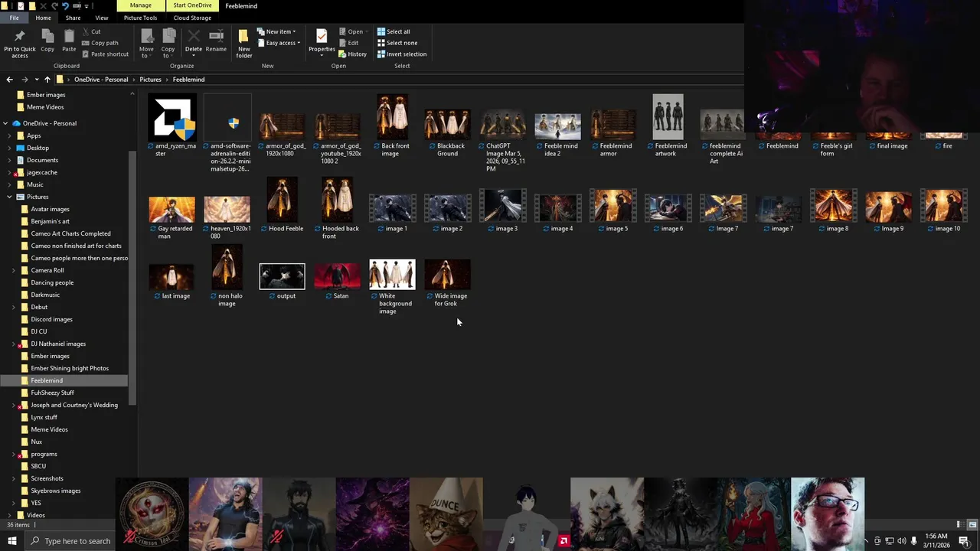Expand the Screenshots folder node
The image size is (980, 551).
tap(14, 478)
